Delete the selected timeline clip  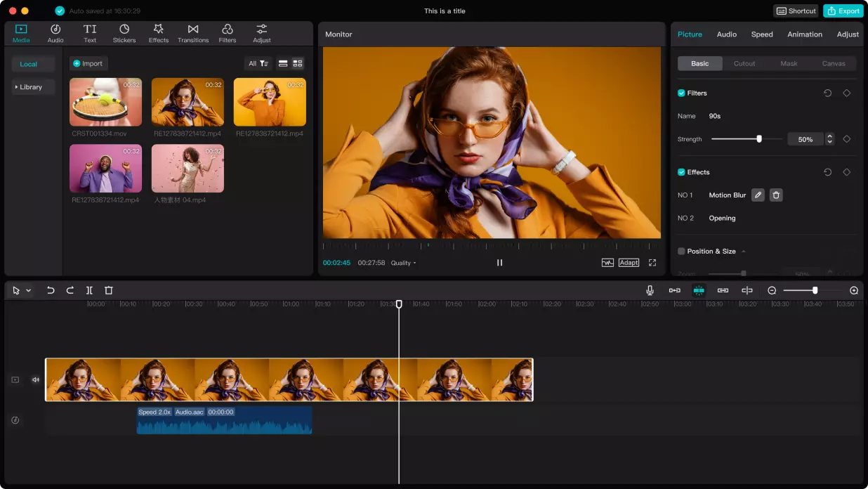pyautogui.click(x=109, y=290)
